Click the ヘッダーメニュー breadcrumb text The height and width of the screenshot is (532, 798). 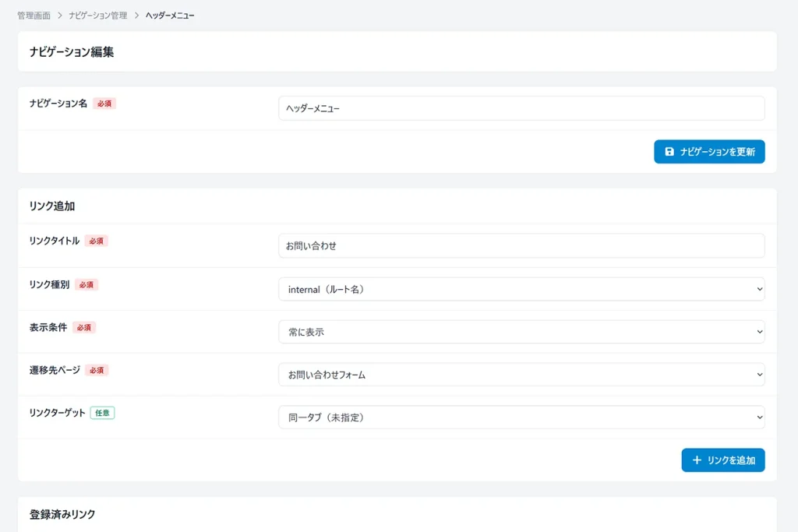(x=169, y=16)
